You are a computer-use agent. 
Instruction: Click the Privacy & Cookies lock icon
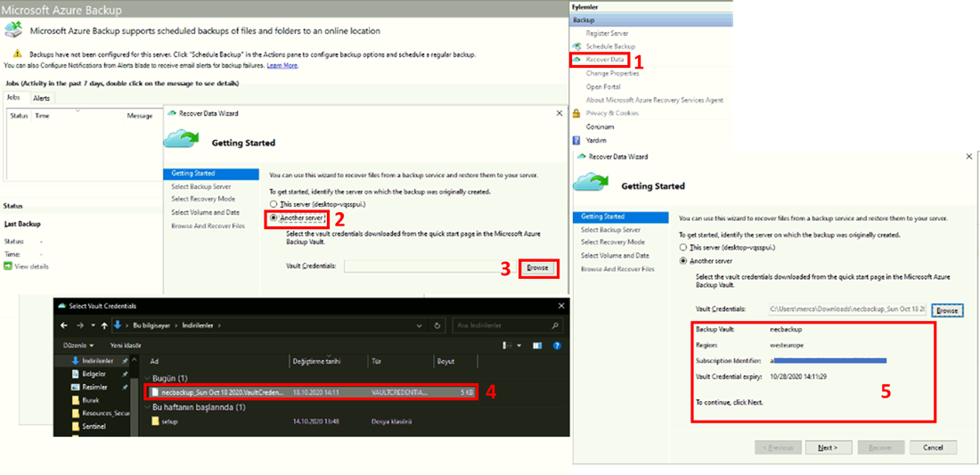[x=577, y=113]
